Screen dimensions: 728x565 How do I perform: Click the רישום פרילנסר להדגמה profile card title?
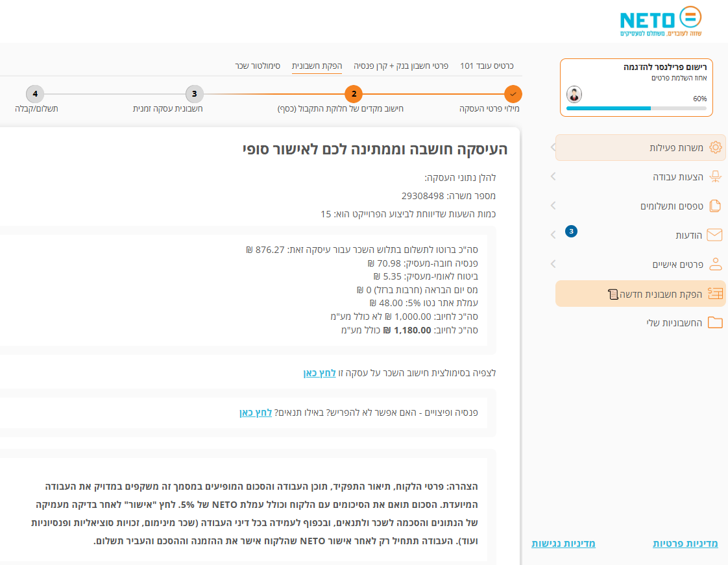pyautogui.click(x=665, y=67)
